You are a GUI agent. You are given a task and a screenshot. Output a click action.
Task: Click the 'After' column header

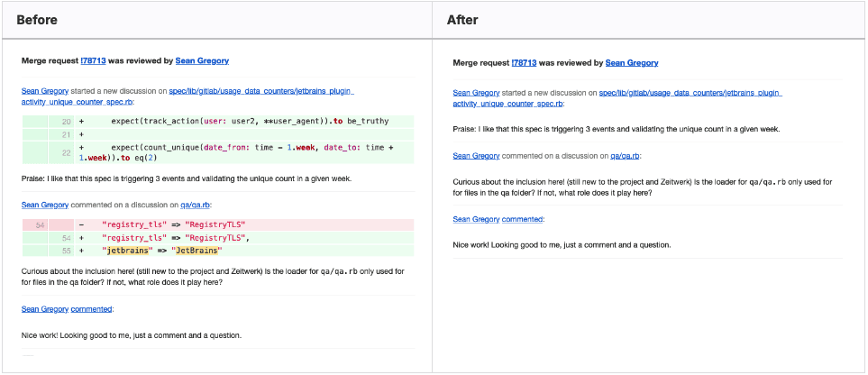coord(462,20)
